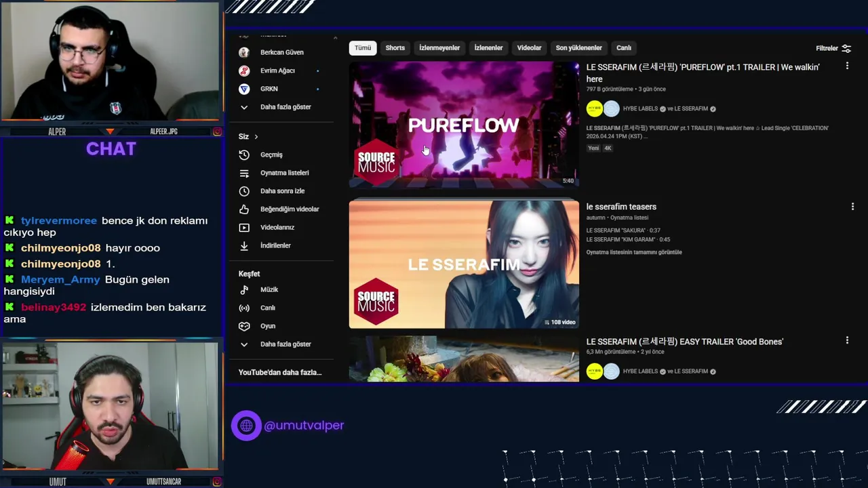
Task: Open Oynatma listeleri playlist icon
Action: click(244, 173)
